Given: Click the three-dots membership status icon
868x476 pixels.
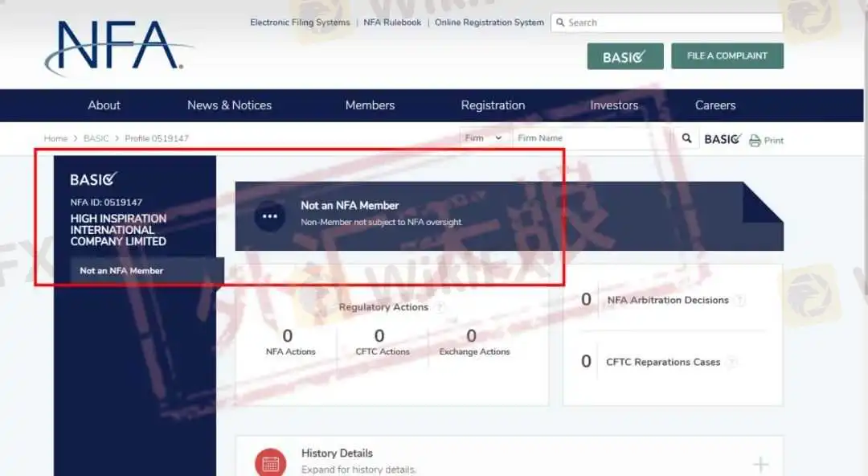Looking at the screenshot, I should 269,216.
